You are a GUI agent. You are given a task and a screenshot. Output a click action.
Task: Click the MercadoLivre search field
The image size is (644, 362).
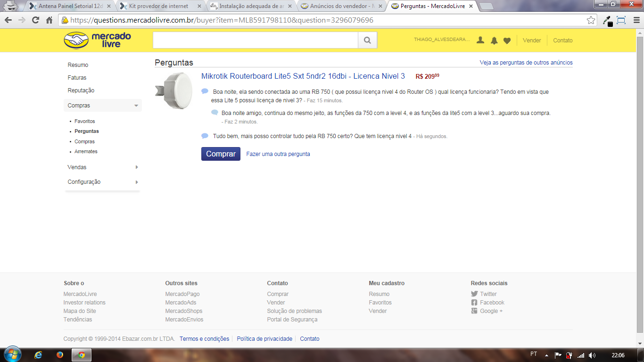256,41
